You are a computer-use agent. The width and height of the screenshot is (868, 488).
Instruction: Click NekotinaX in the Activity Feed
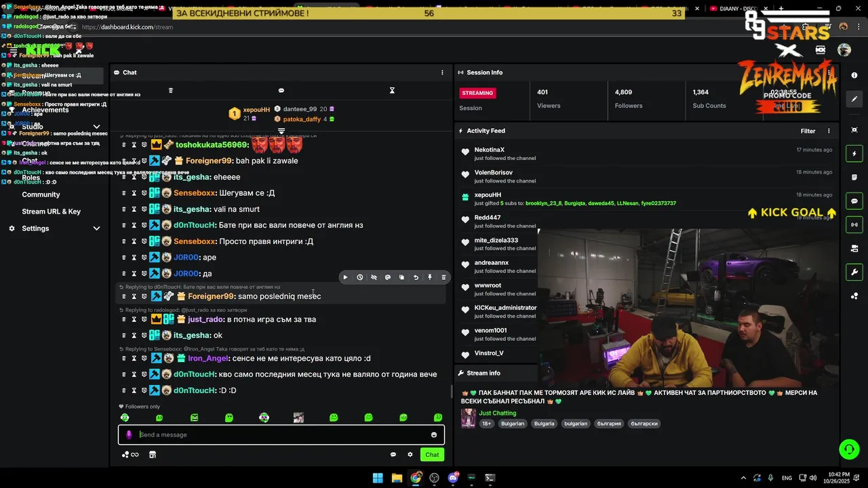point(490,150)
